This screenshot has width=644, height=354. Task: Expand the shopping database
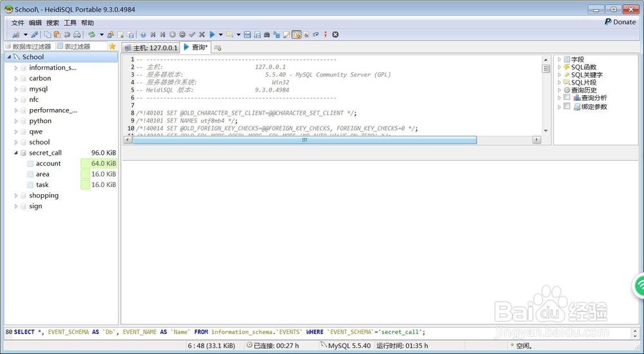(x=16, y=195)
